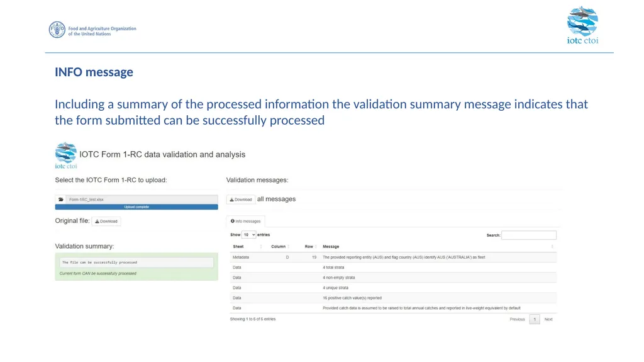Image resolution: width=644 pixels, height=362 pixels.
Task: Click the IOTC CTOI logo at top right
Action: coord(582,25)
